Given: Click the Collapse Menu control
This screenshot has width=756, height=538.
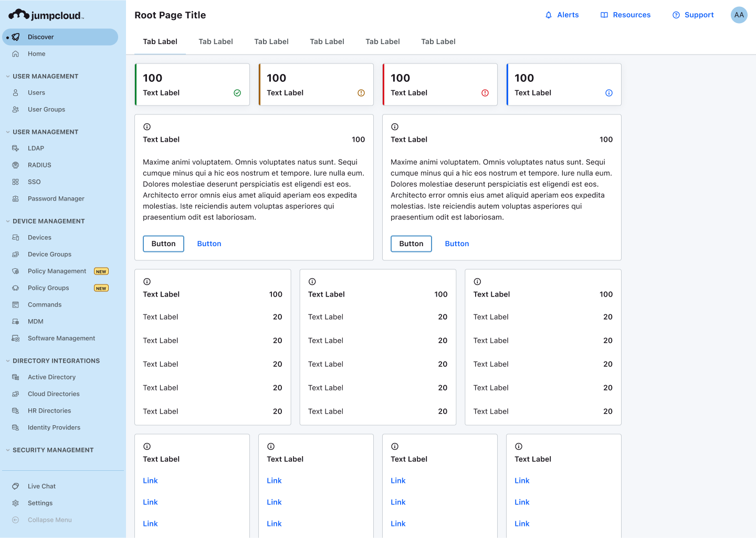Looking at the screenshot, I should coord(49,520).
